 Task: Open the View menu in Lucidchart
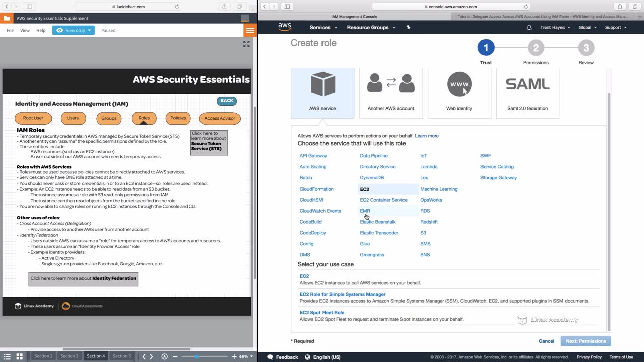point(25,30)
